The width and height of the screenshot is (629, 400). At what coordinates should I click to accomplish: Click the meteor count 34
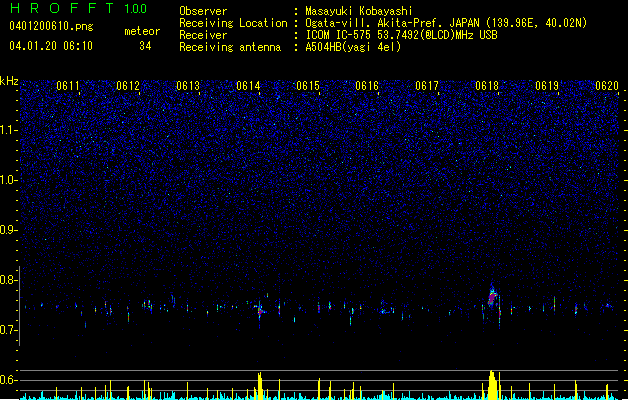click(x=145, y=46)
